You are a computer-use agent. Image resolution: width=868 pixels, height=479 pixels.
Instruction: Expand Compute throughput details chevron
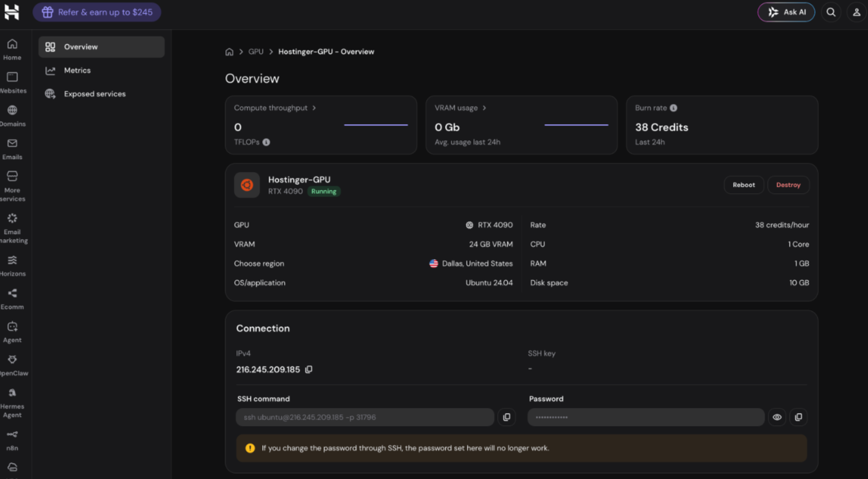click(315, 108)
